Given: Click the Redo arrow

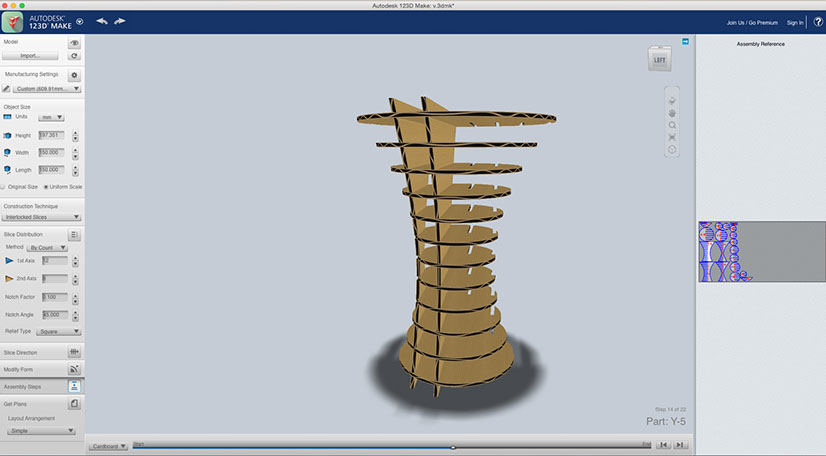Looking at the screenshot, I should point(120,21).
